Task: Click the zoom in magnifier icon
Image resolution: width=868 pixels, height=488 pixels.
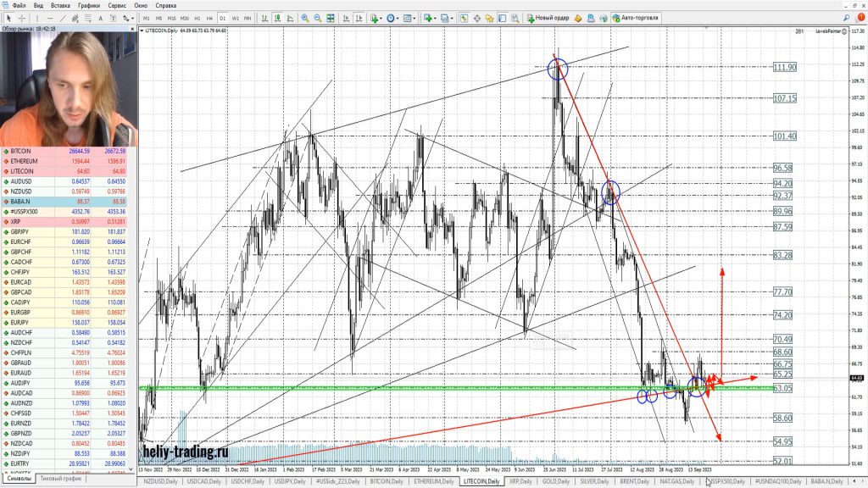Action: (305, 18)
